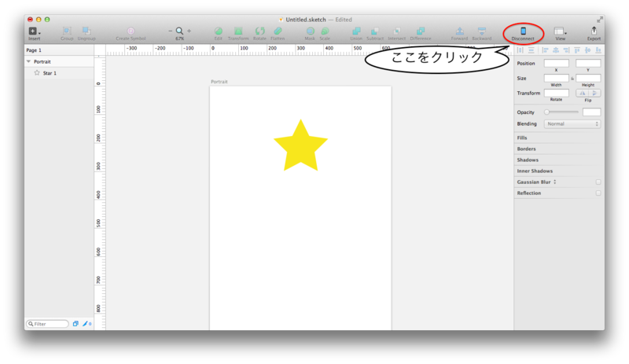This screenshot has height=364, width=629.
Task: Click the Opacity slider handle
Action: click(x=546, y=112)
